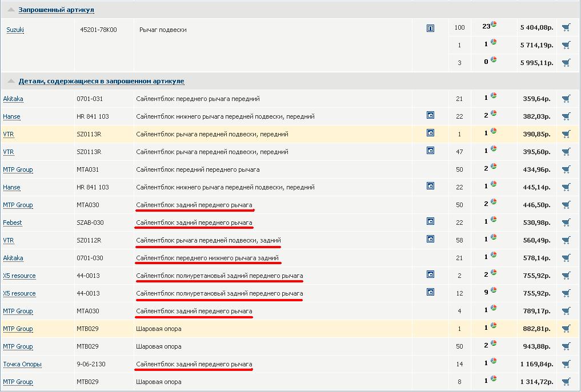Open MTP Group link in 1 314,72р. row
Screen dimensions: 581x392
(x=18, y=382)
